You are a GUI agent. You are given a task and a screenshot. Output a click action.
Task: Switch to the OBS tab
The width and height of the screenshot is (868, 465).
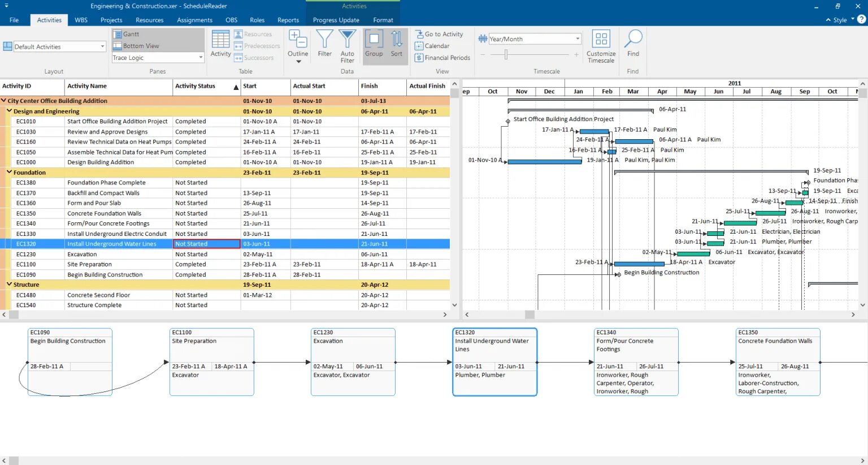coord(232,20)
